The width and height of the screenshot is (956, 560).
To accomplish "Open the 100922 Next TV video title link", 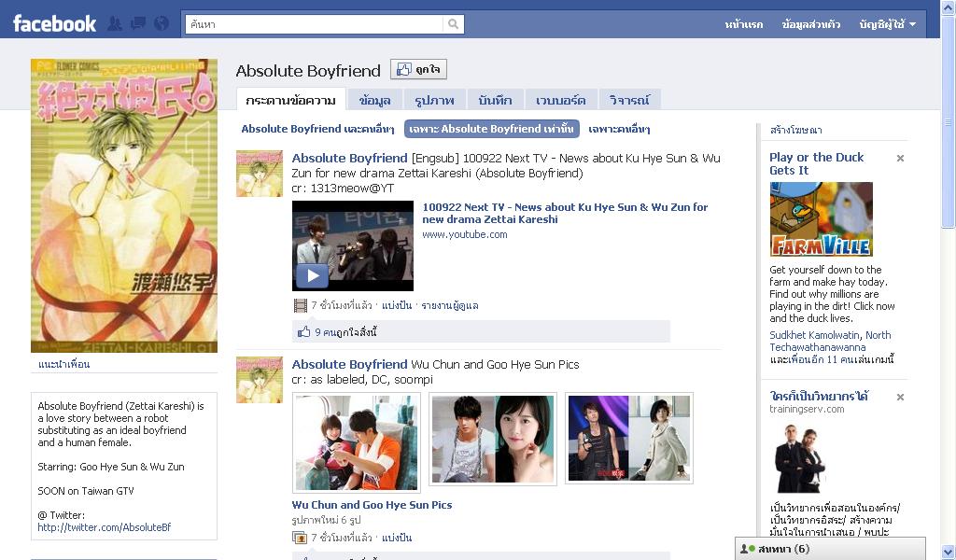I will coord(565,213).
